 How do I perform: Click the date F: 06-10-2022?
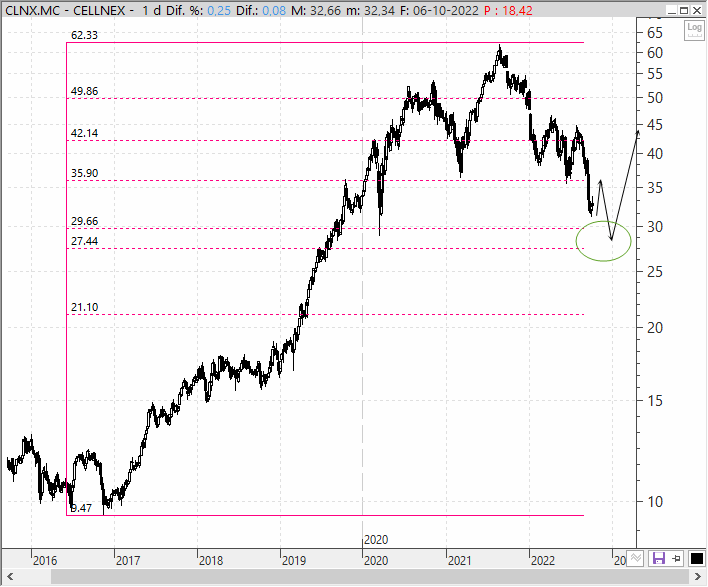point(439,10)
